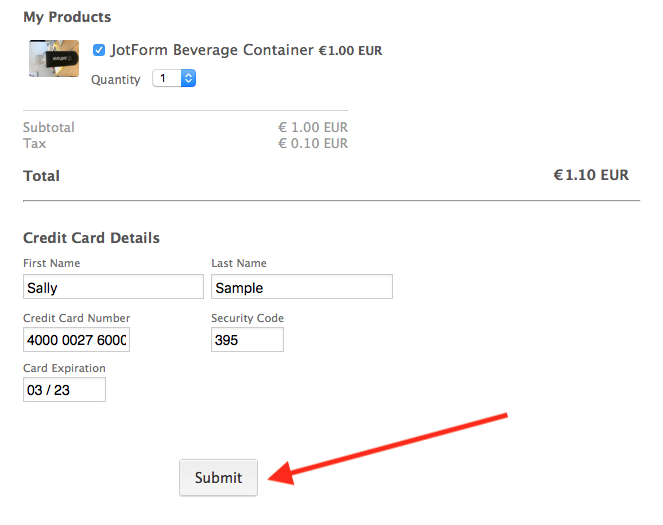Click the Credit Card Details heading
This screenshot has width=663, height=525.
tap(91, 238)
